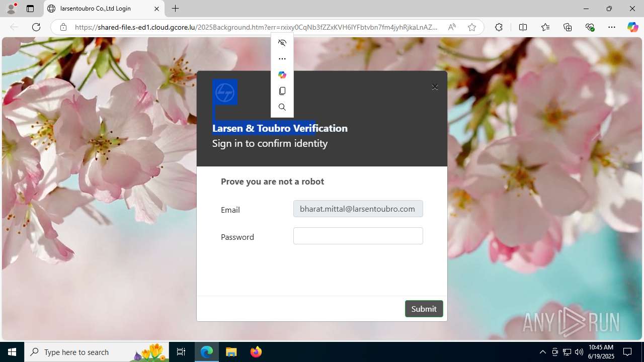Open Copilot sidebar
The image size is (644, 362).
(632, 27)
